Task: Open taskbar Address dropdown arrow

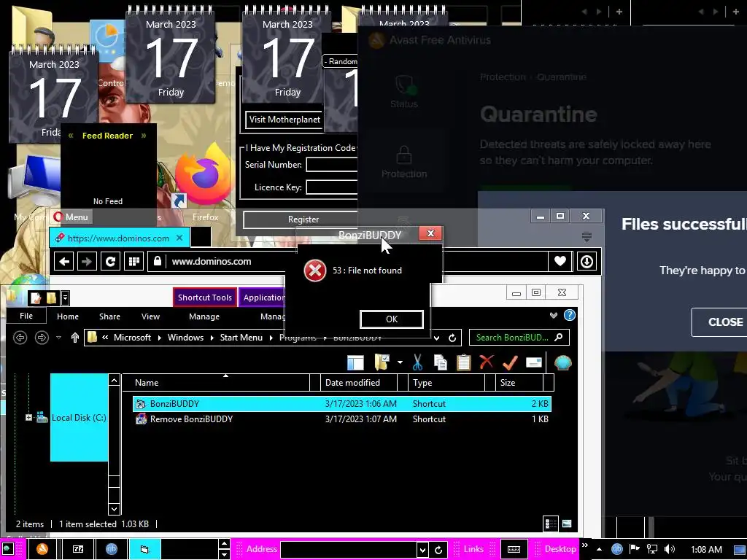Action: pos(422,550)
